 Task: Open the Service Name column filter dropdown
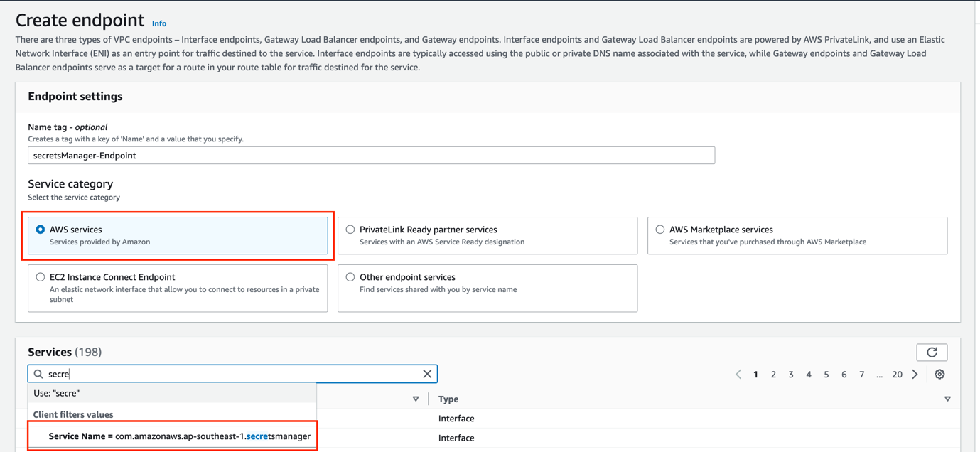416,399
